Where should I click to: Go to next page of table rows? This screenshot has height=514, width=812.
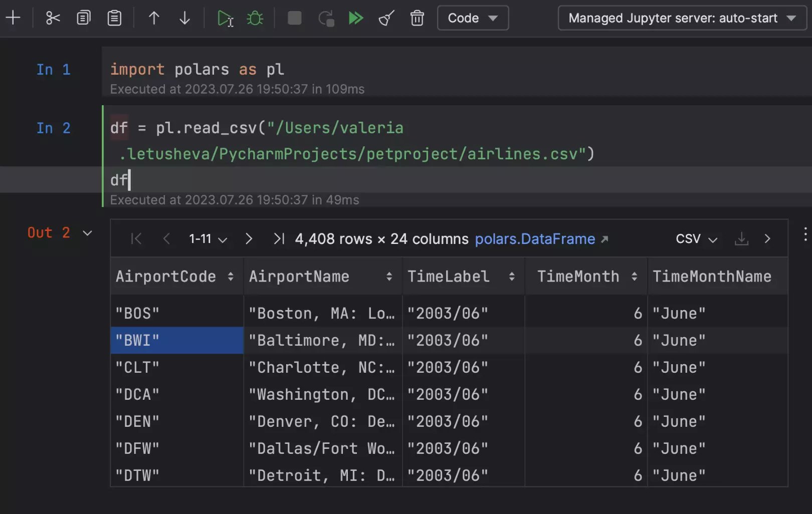(x=249, y=239)
